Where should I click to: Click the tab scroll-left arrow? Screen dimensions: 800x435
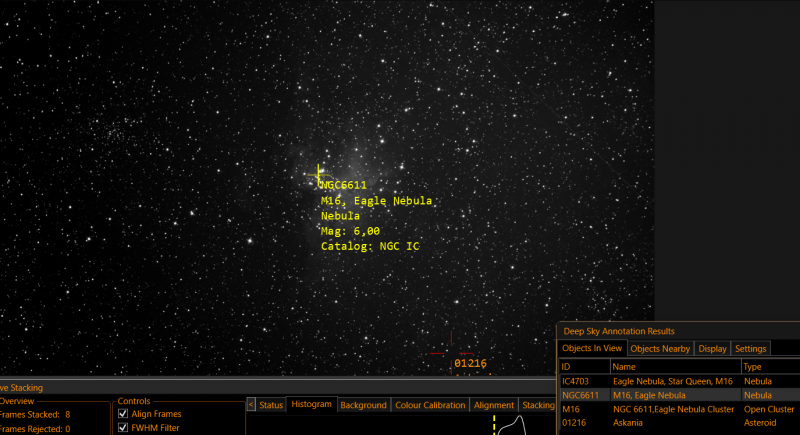click(251, 404)
